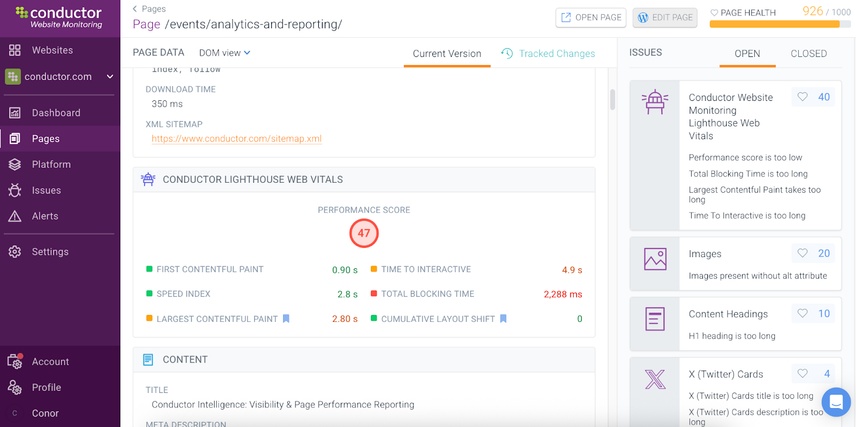Screen dimensions: 856x427
Task: Switch to the Current Version tab
Action: click(x=447, y=54)
